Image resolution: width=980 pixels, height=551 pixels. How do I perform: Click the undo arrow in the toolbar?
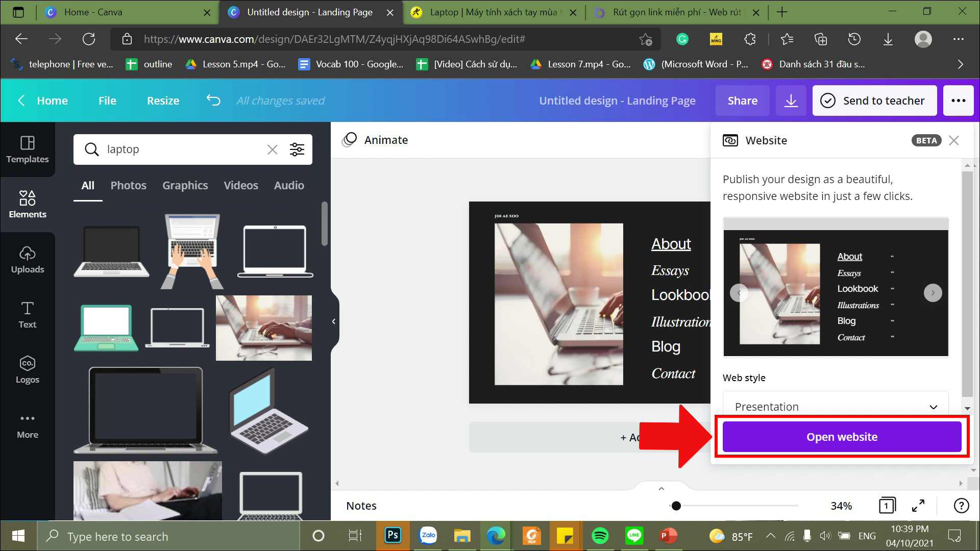[213, 100]
